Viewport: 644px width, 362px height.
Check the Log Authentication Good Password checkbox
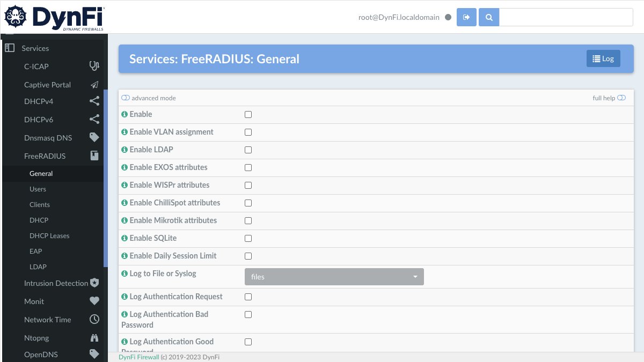tap(248, 342)
